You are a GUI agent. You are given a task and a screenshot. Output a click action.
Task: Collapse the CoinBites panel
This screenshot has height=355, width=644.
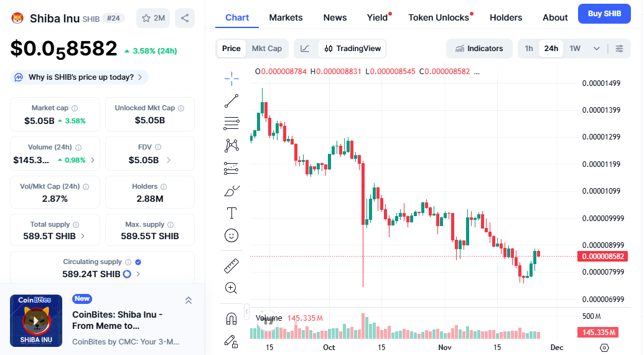tap(189, 300)
